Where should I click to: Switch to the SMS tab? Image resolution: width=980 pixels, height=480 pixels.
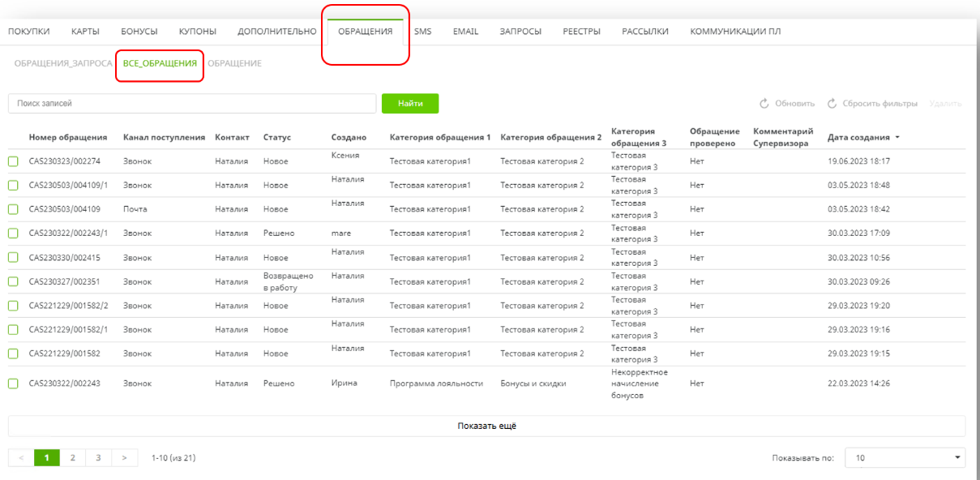point(422,32)
